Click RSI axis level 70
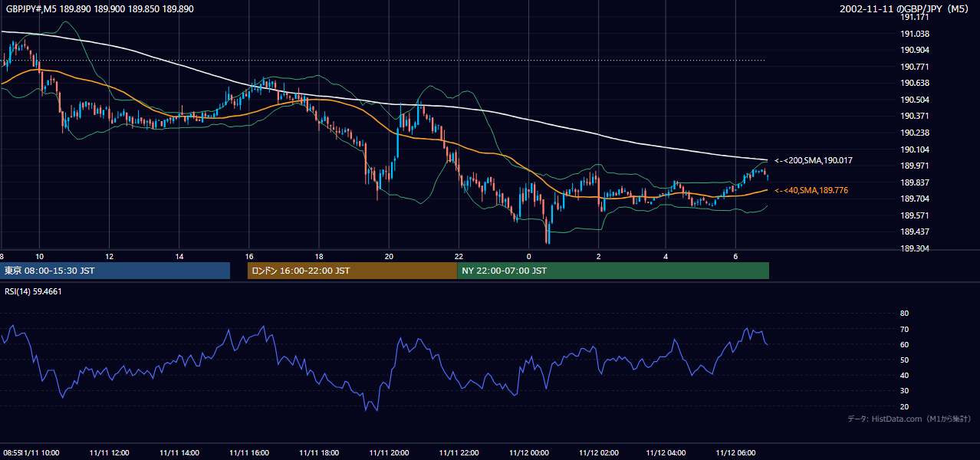This screenshot has height=460, width=980. click(904, 329)
